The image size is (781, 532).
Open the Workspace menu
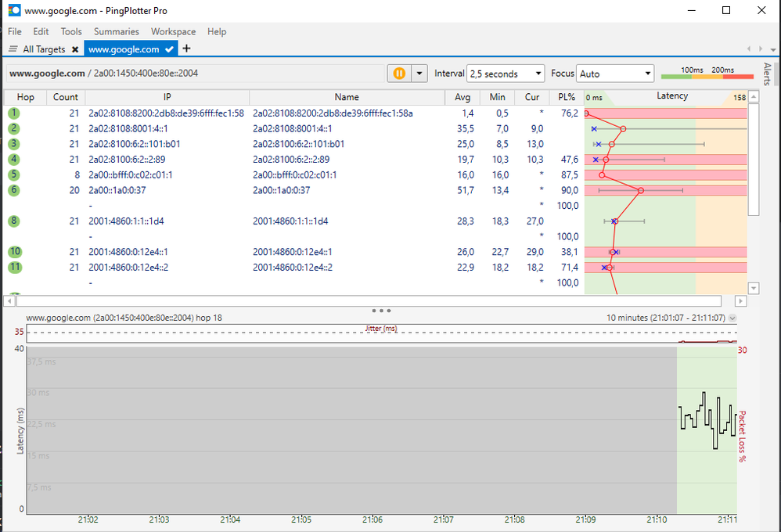[173, 32]
